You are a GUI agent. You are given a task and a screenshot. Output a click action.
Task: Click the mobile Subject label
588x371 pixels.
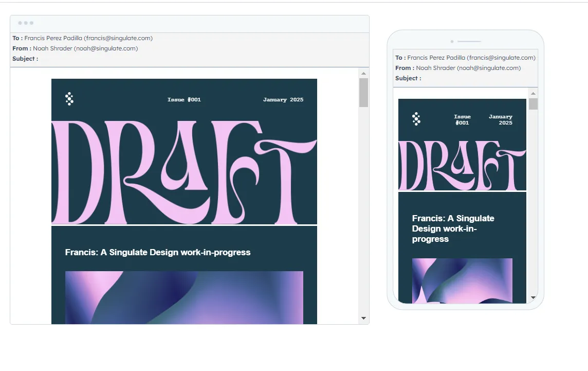[408, 78]
